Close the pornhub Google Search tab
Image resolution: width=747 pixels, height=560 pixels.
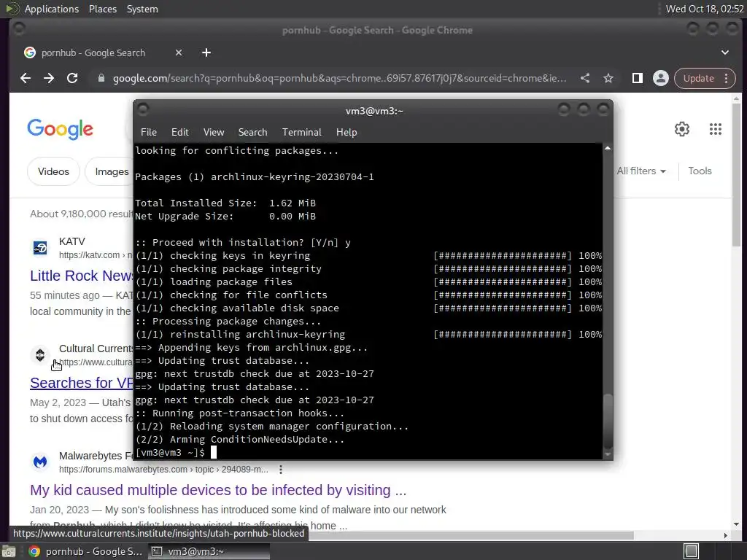pyautogui.click(x=179, y=52)
